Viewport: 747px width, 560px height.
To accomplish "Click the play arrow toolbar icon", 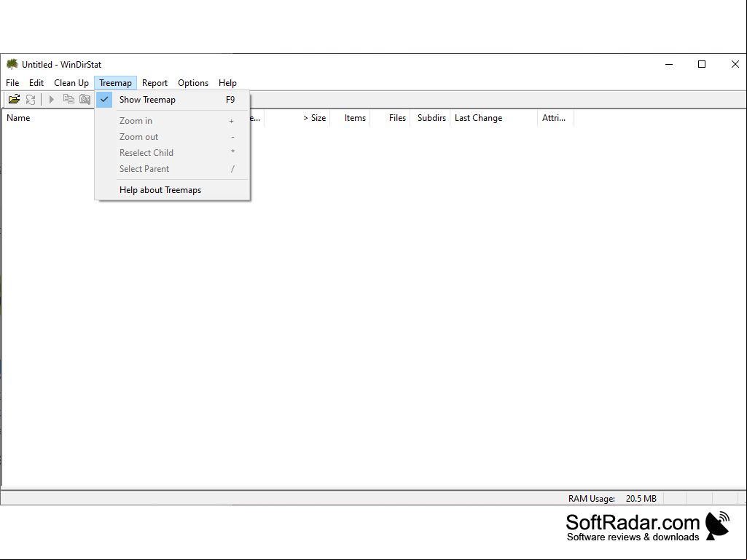I will [x=52, y=99].
